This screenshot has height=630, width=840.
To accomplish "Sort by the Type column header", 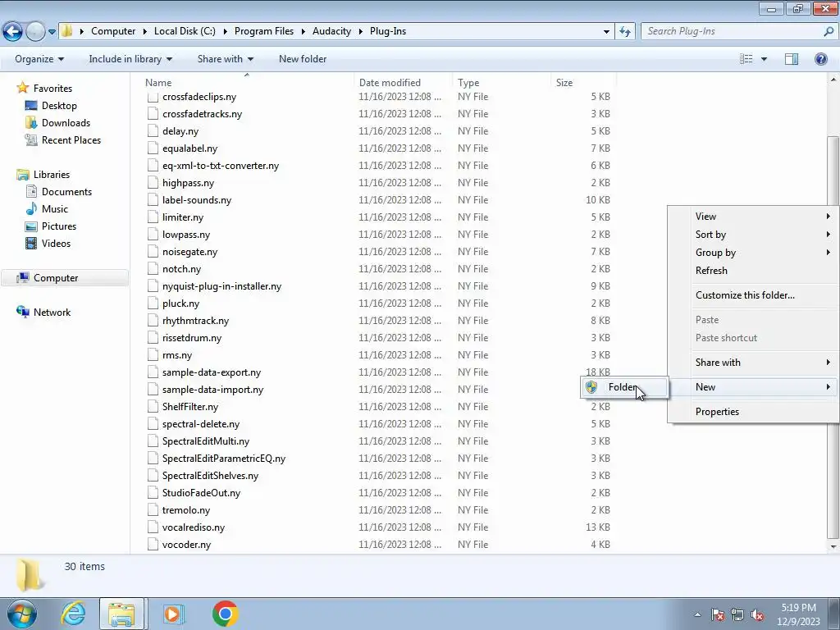I will point(502,83).
